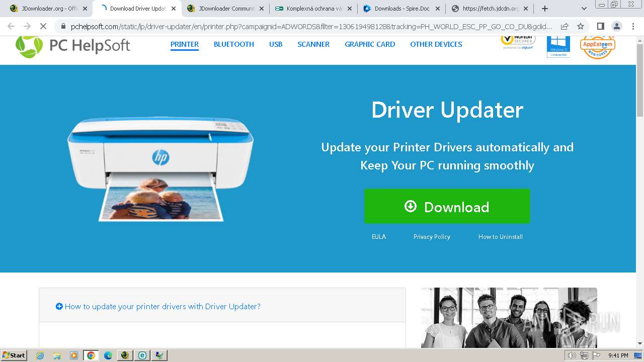Open the Chrome profile menu

point(616,26)
